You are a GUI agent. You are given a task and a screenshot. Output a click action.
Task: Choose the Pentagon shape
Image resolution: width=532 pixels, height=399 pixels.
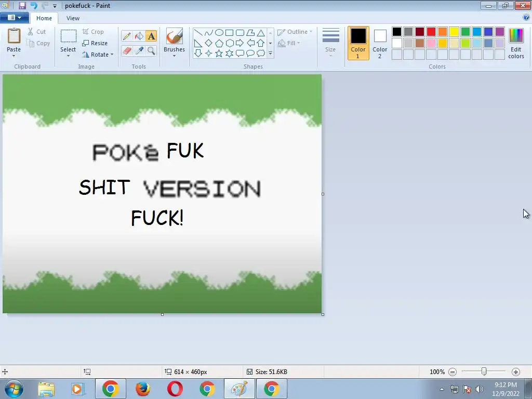[219, 43]
